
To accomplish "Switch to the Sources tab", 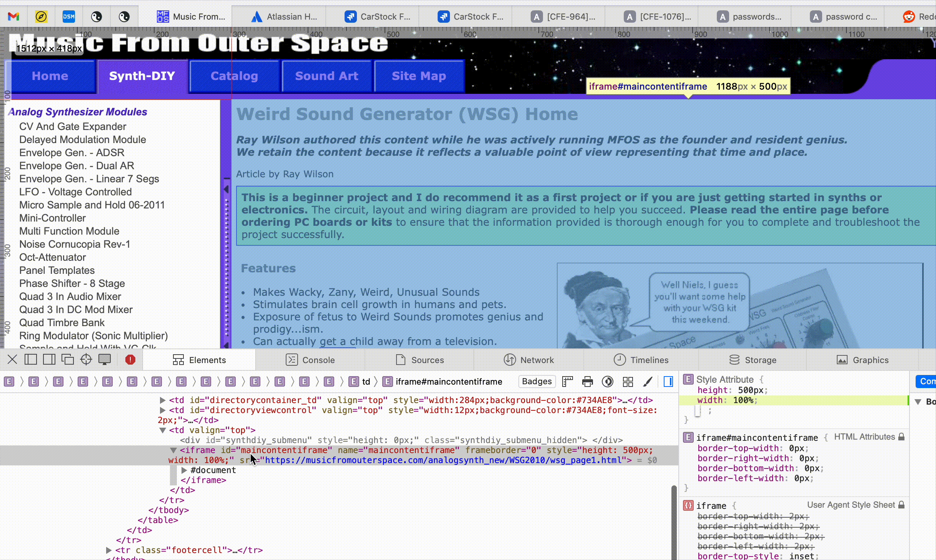I will tap(420, 360).
